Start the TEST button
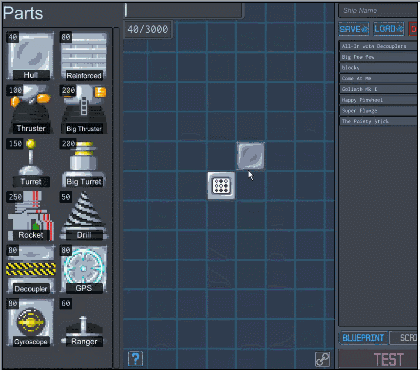 point(379,359)
